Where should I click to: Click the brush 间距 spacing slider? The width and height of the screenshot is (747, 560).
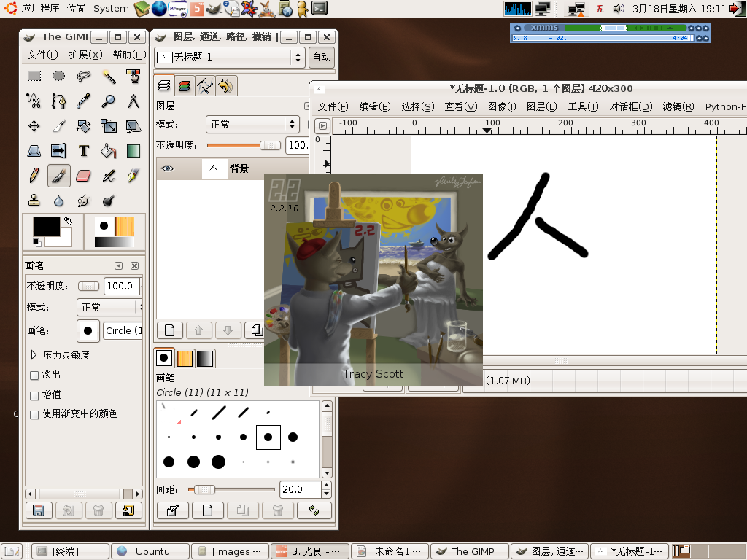tap(231, 489)
